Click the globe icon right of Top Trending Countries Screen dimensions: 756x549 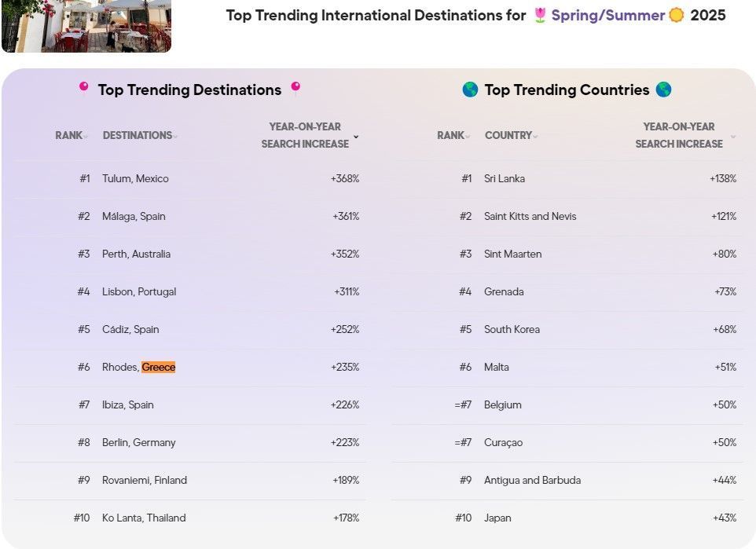[664, 90]
